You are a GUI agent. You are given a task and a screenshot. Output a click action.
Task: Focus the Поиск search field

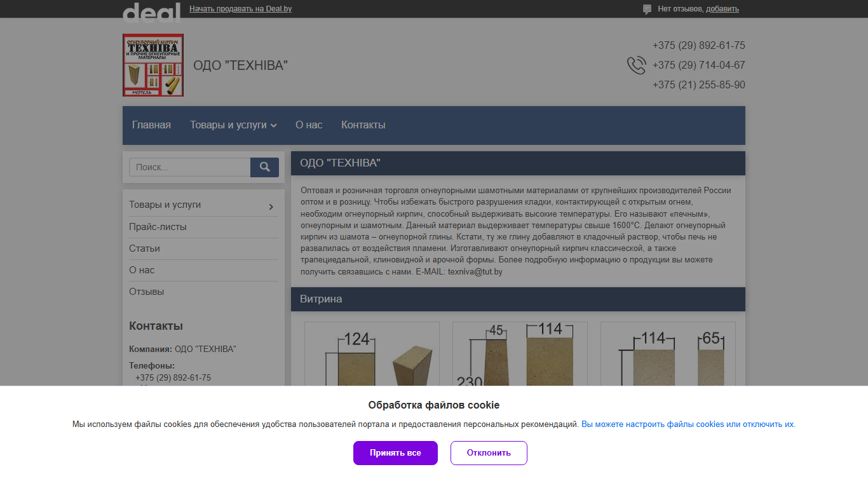[x=190, y=167]
